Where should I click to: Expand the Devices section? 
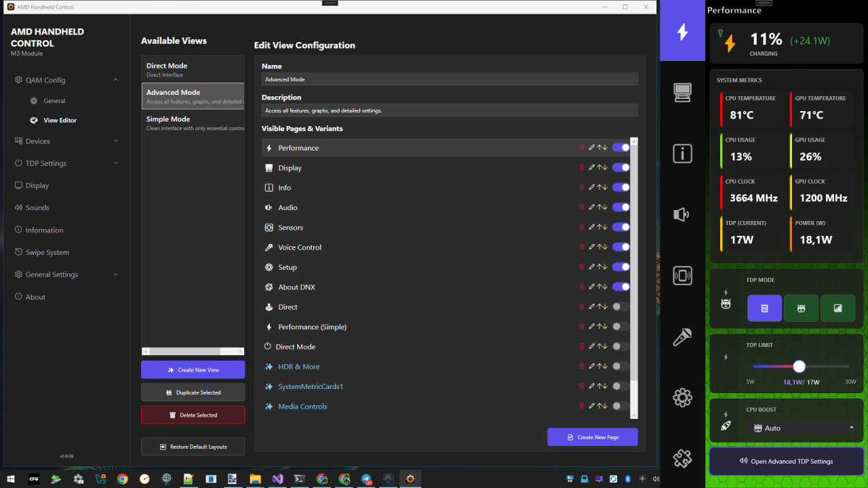click(x=66, y=141)
